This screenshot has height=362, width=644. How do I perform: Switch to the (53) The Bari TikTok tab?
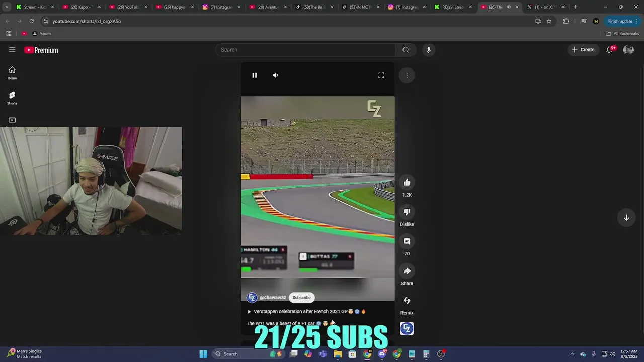[314, 7]
